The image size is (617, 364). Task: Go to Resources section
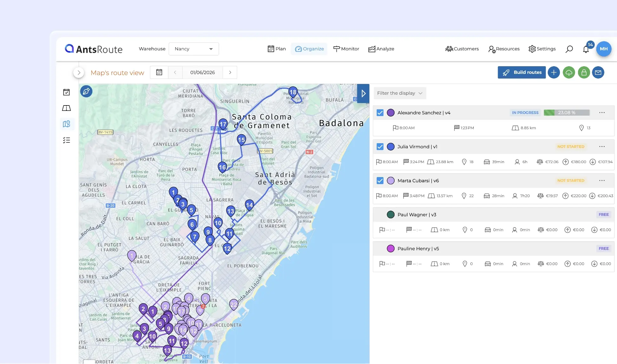coord(504,49)
